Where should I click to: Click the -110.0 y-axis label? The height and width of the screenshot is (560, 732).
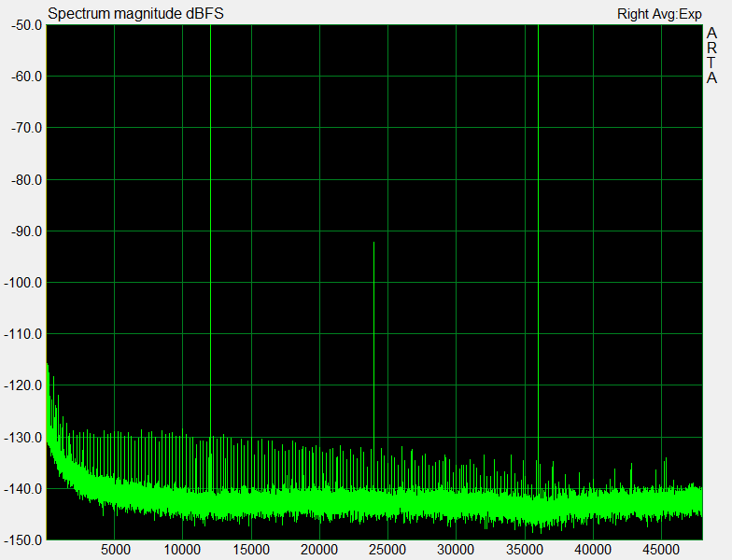coord(22,334)
